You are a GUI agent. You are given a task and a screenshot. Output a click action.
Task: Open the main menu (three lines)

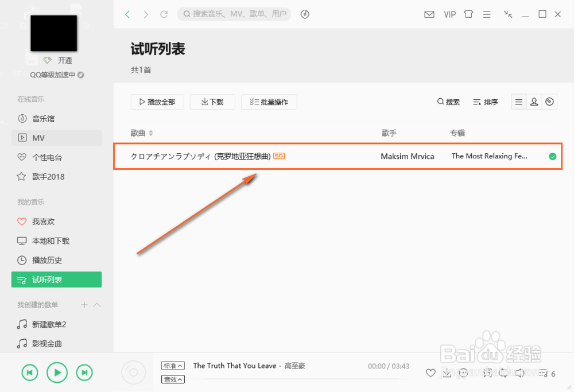487,14
